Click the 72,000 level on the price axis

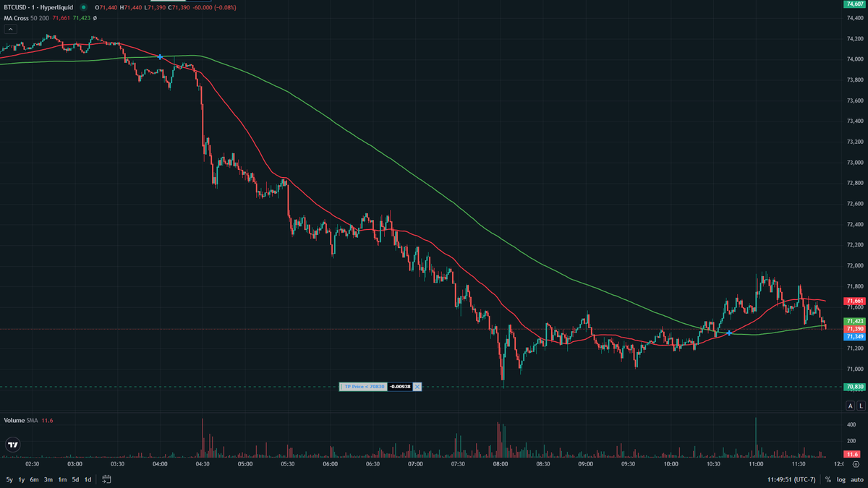pyautogui.click(x=855, y=266)
